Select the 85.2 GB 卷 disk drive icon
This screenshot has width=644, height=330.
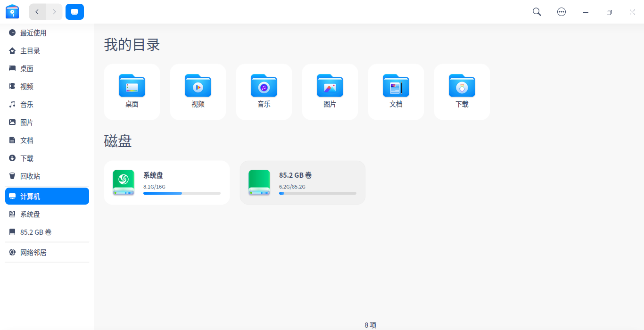(259, 183)
